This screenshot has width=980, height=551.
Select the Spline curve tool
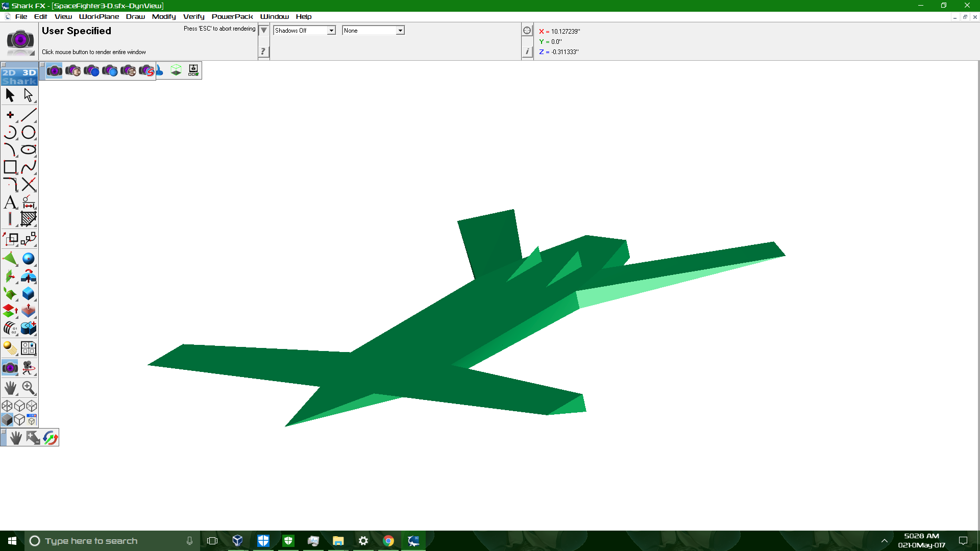point(29,167)
